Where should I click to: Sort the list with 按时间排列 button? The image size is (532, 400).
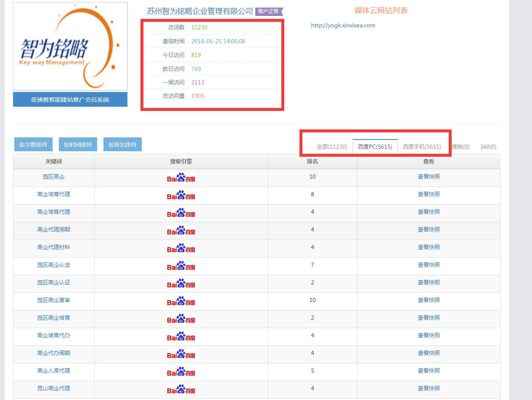point(77,145)
